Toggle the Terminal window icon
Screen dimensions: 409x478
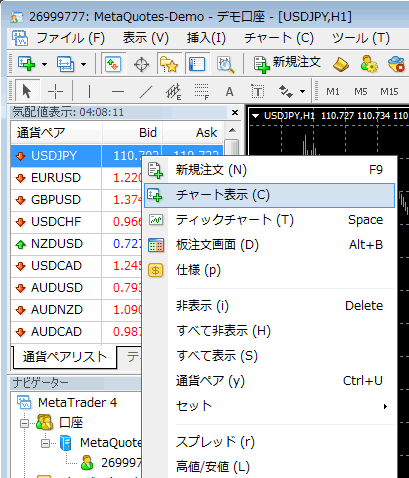point(197,63)
